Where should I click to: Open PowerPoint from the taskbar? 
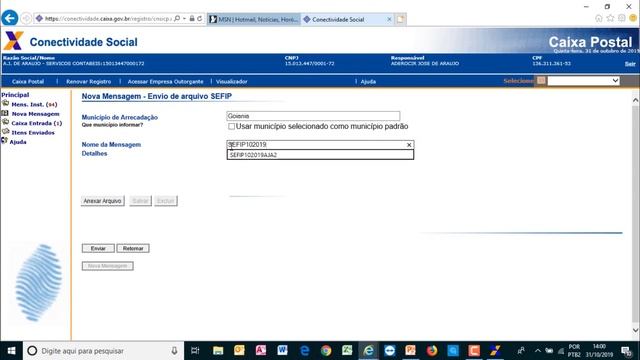pos(410,351)
